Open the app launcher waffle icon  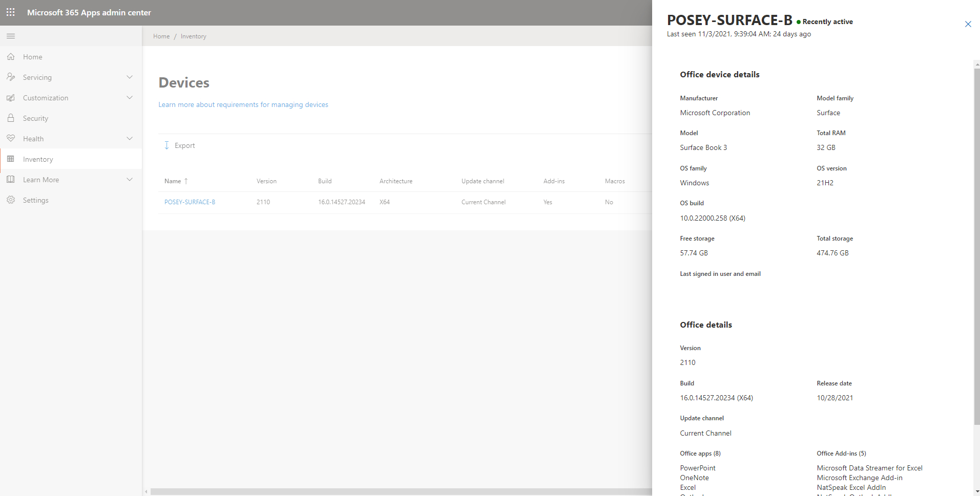coord(10,12)
